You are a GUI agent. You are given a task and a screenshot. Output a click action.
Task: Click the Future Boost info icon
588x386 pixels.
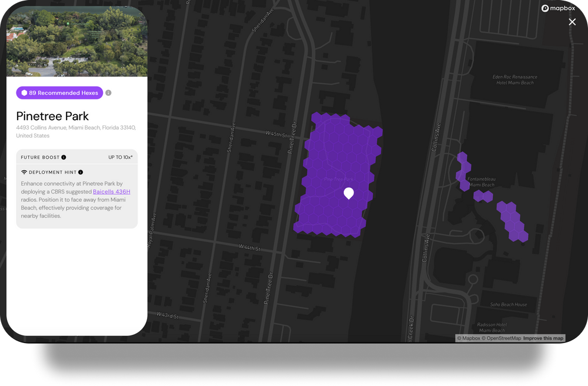(x=63, y=158)
